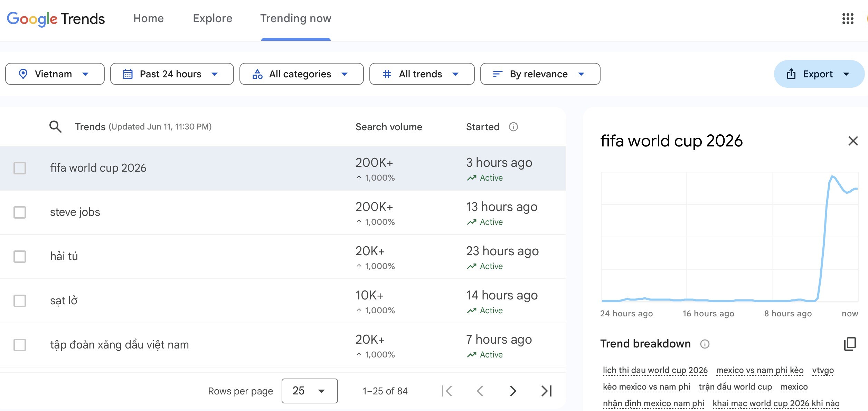Open query lich thi dau world cup 2026

point(655,370)
